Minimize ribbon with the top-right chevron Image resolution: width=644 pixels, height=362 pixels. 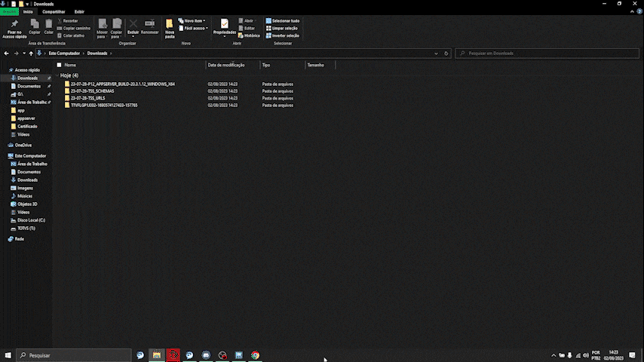(x=632, y=11)
